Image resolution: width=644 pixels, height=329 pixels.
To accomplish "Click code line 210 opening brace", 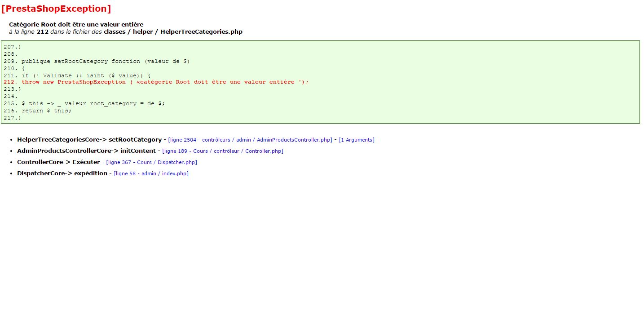I will pyautogui.click(x=14, y=68).
